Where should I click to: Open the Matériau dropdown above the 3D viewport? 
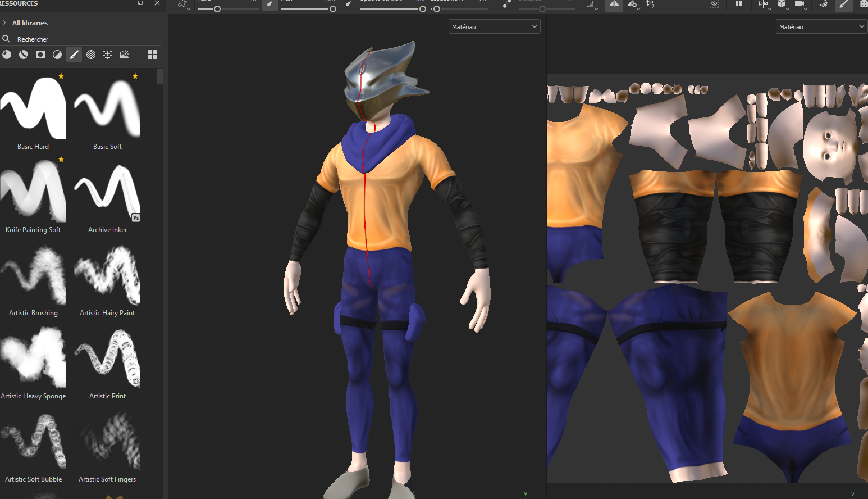494,26
